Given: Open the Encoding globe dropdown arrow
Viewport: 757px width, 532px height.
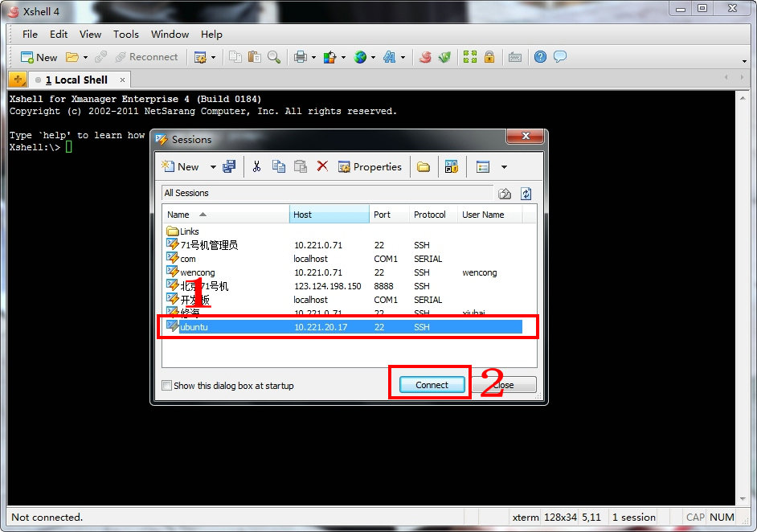Looking at the screenshot, I should [373, 58].
